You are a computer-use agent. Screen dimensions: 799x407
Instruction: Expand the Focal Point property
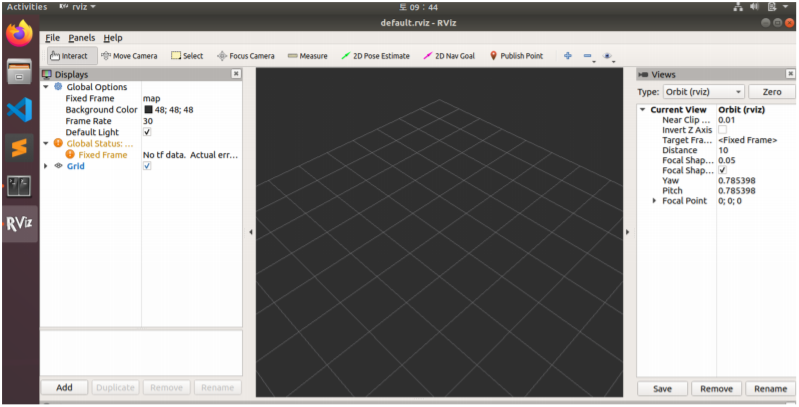pyautogui.click(x=655, y=201)
